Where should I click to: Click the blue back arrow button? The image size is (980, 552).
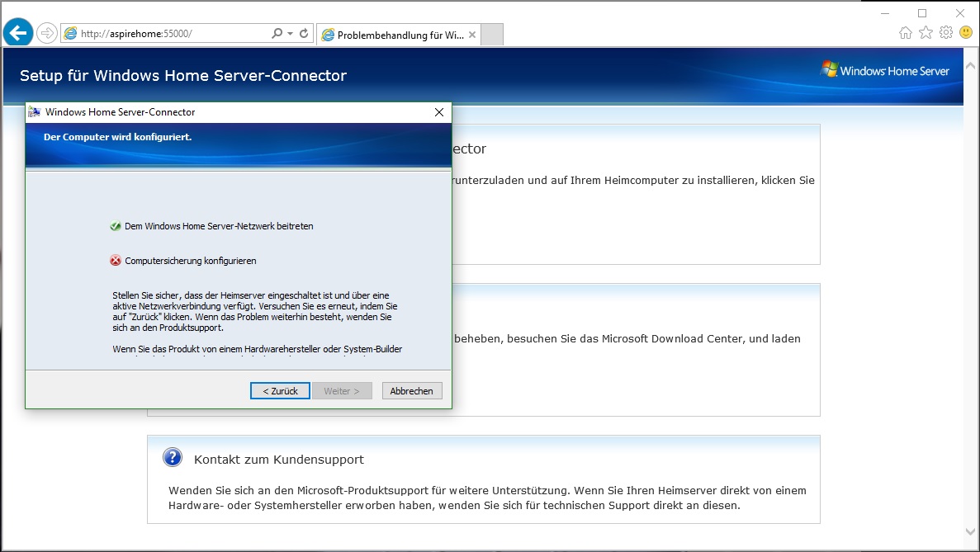(x=18, y=33)
